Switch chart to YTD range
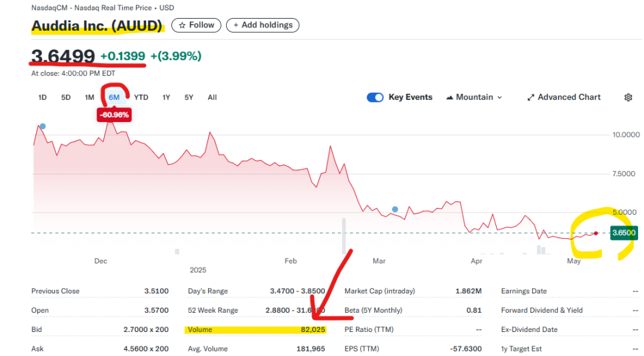 click(x=141, y=97)
